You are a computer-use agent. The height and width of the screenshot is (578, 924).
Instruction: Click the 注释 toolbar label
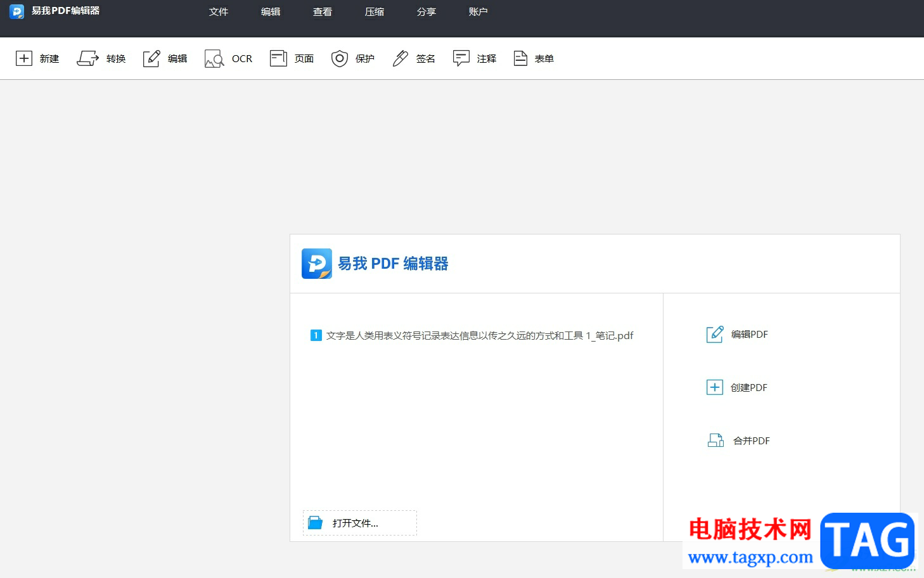(487, 59)
